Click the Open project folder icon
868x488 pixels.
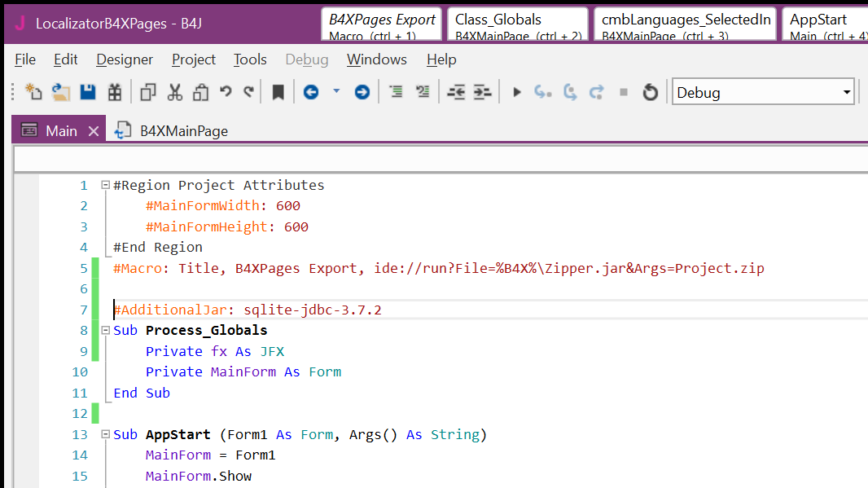pos(61,92)
